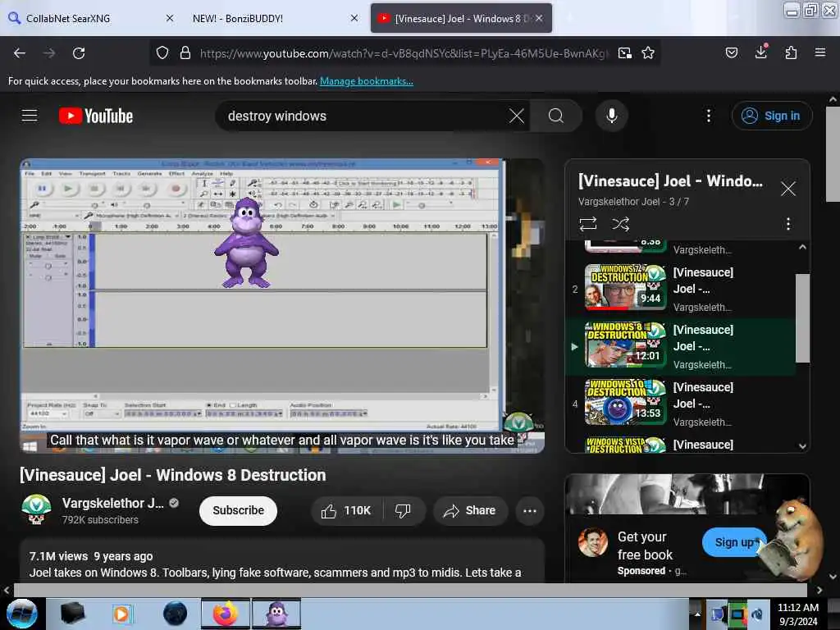Open the Vargskelethor Joel channel name

point(113,503)
